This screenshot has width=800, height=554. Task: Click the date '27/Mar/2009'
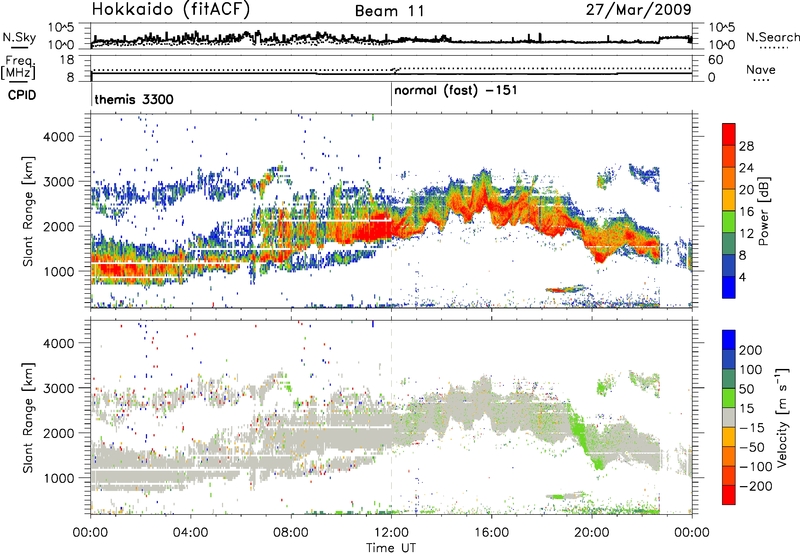(638, 10)
